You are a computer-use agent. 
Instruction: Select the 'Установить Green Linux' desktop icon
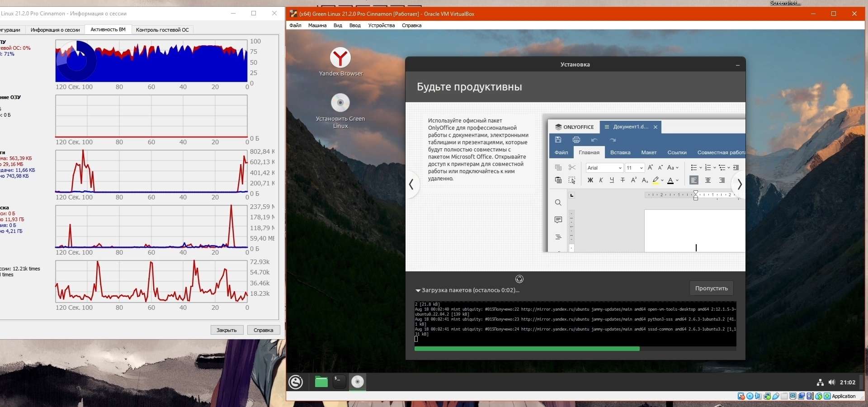340,111
